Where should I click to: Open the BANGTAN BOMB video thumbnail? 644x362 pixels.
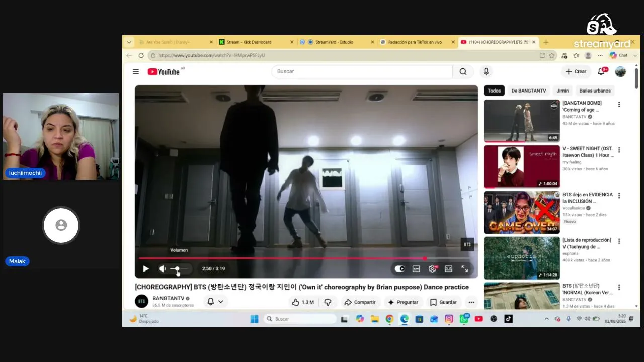[x=522, y=121]
